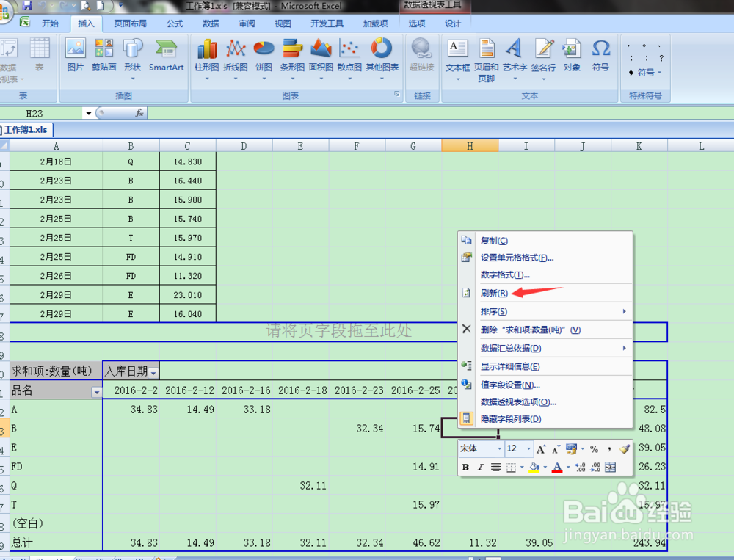The width and height of the screenshot is (734, 560).
Task: Insert an object (对象)
Action: pos(572,55)
